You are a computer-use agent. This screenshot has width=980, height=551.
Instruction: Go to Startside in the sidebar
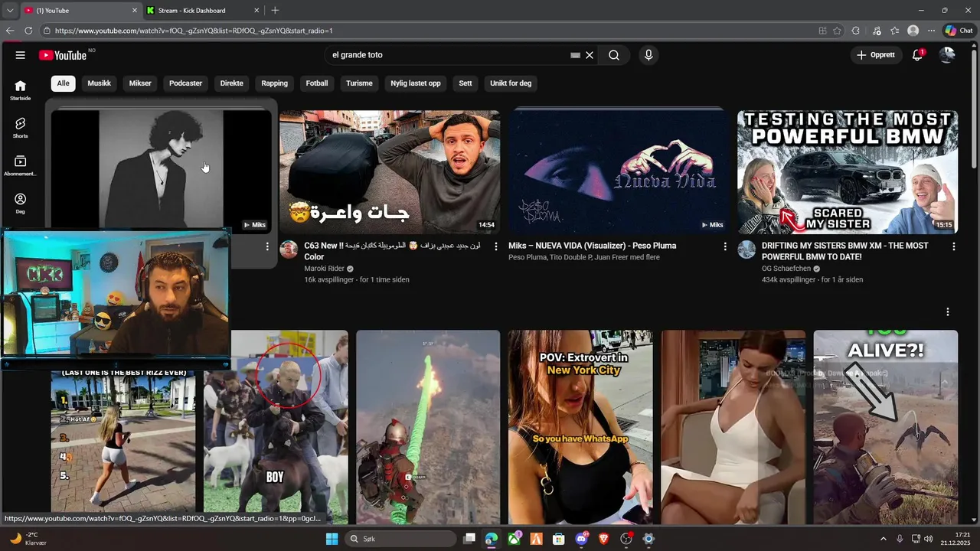coord(21,90)
